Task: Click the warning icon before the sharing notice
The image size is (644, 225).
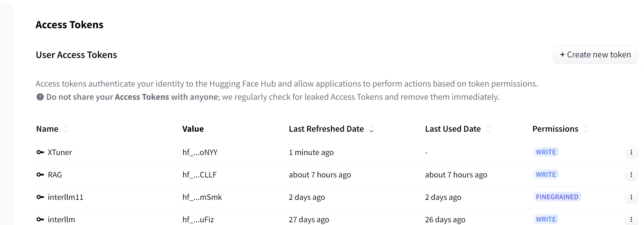Action: pyautogui.click(x=40, y=97)
